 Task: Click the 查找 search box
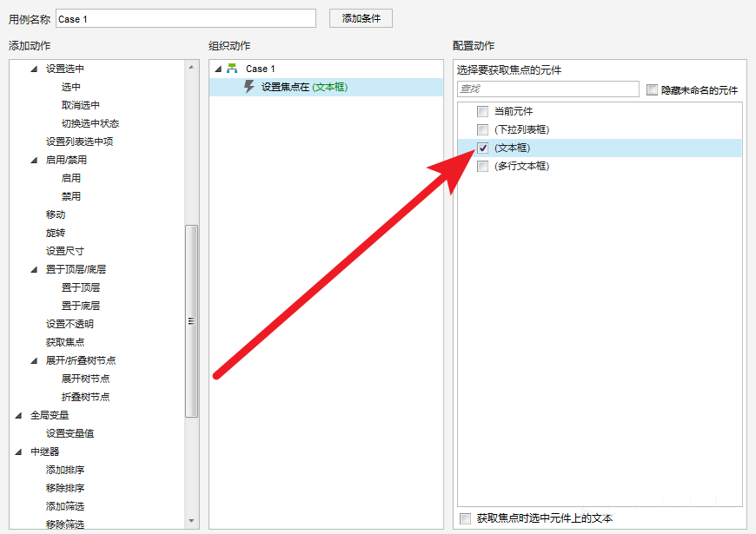547,89
